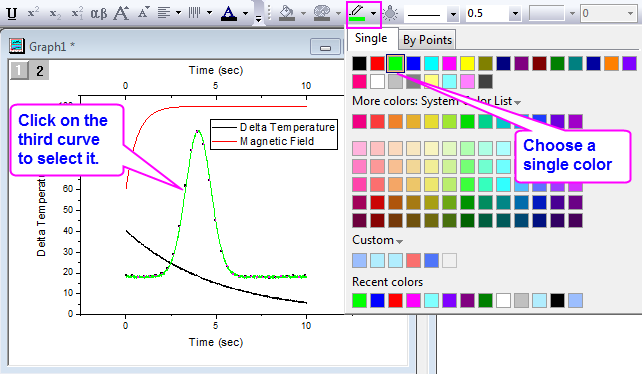
Task: Insert Greek symbols with αβ button
Action: [x=99, y=14]
